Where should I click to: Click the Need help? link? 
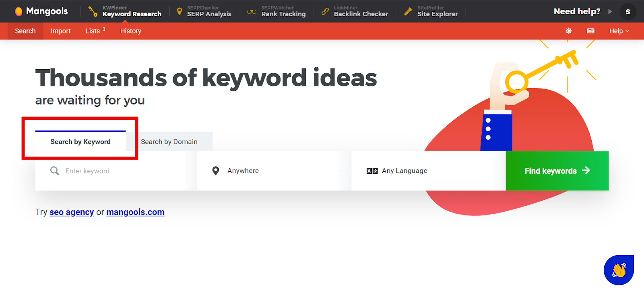pos(577,11)
